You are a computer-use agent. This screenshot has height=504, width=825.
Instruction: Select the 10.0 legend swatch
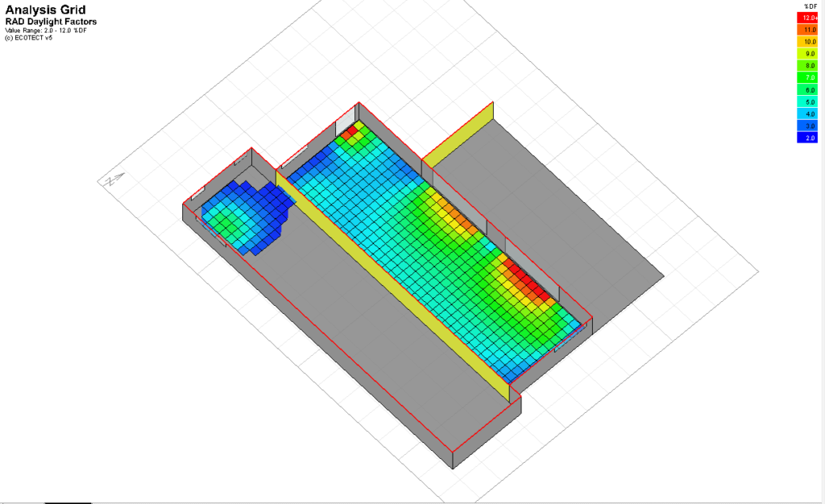click(807, 42)
